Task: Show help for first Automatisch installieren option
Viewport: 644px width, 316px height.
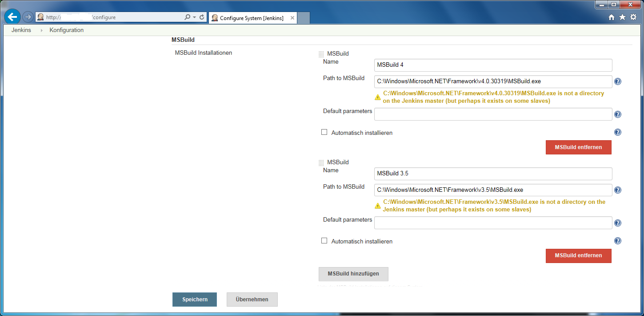Action: click(617, 133)
